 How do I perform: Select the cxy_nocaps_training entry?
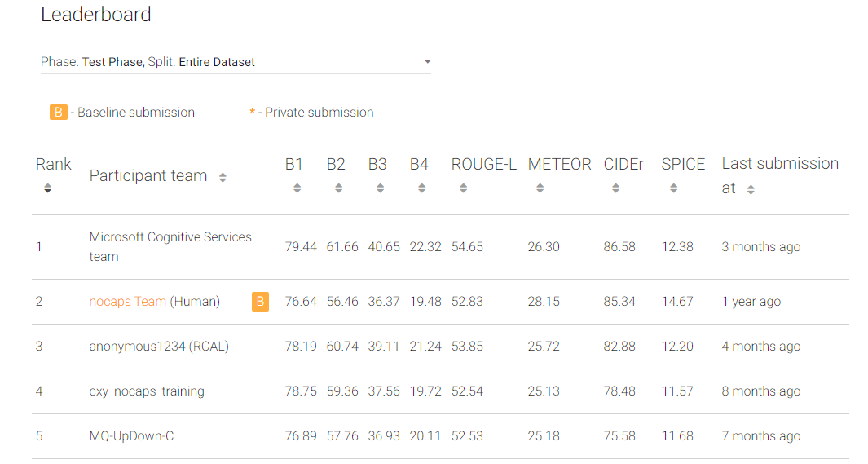click(x=147, y=391)
